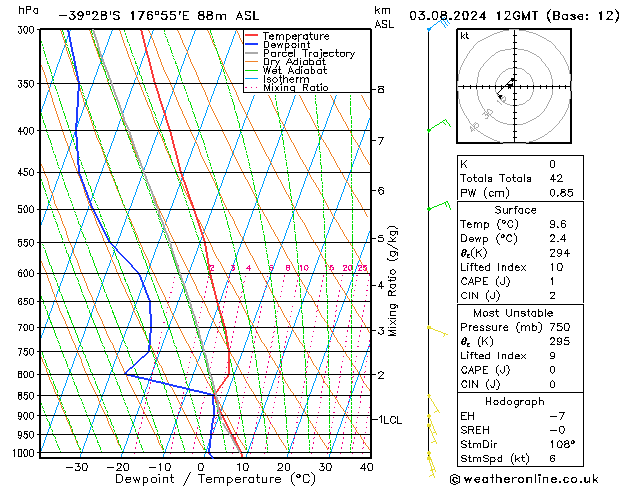
Task: Click the green wind barb near 400 hPa
Action: 436,127
